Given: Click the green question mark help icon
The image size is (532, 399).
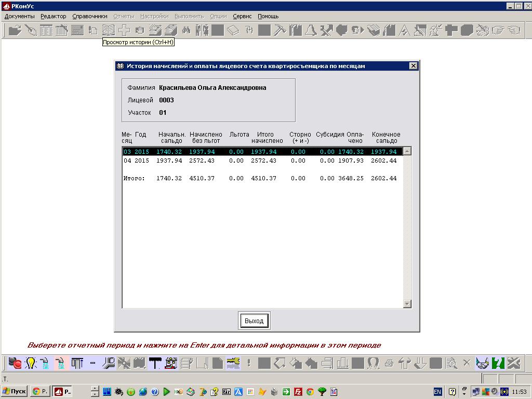Looking at the screenshot, I should tap(498, 363).
